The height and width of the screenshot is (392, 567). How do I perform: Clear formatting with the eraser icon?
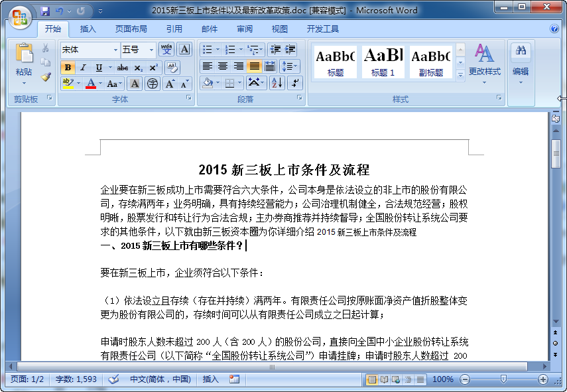pos(172,66)
